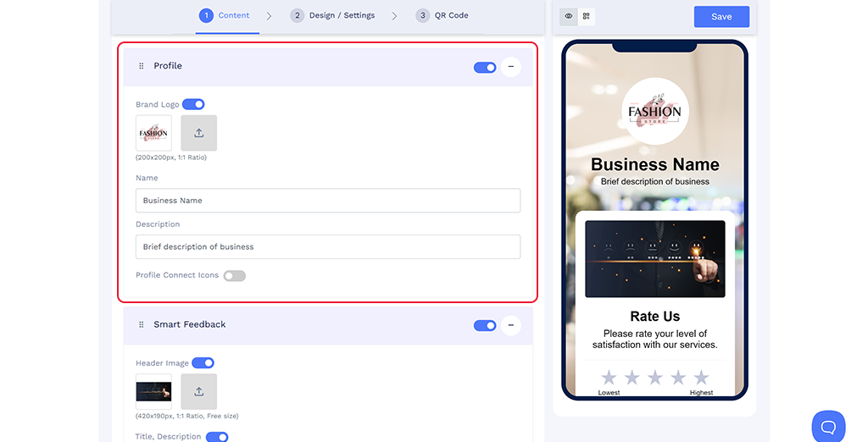This screenshot has height=442, width=868.
Task: Select the Fashion Store logo thumbnail
Action: pyautogui.click(x=153, y=133)
